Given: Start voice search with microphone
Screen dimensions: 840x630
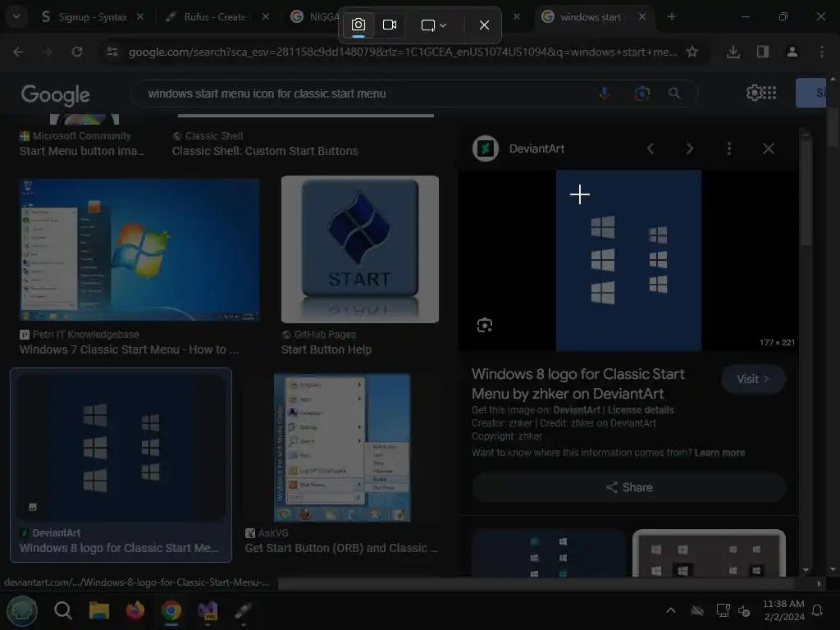Looking at the screenshot, I should coord(605,94).
